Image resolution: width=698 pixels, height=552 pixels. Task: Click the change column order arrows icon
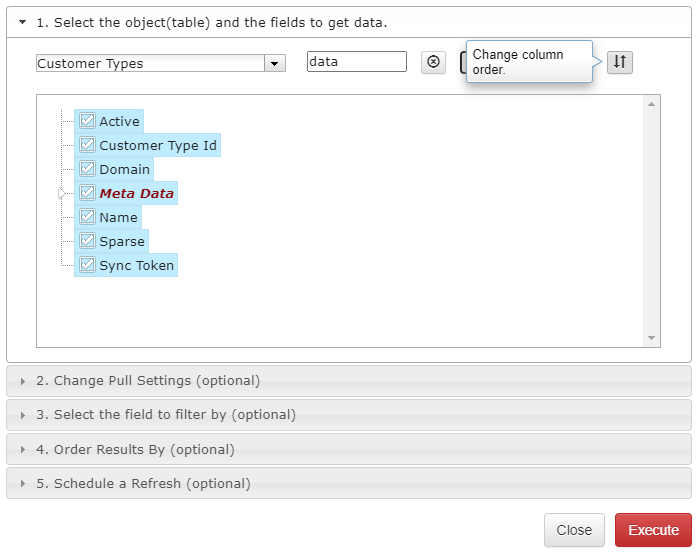tap(620, 62)
